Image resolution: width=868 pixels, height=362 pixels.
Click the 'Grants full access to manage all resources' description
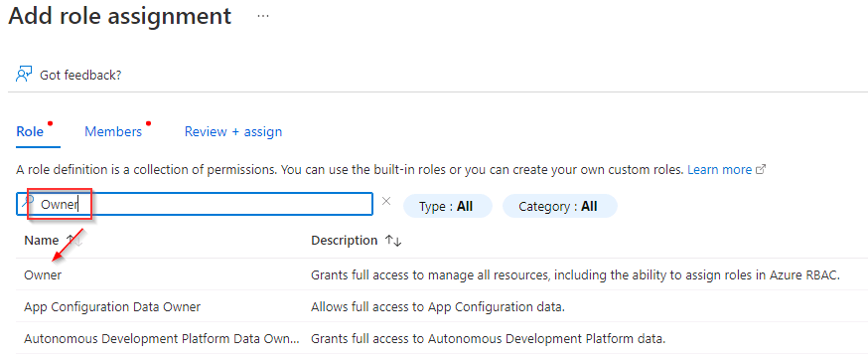pyautogui.click(x=576, y=274)
